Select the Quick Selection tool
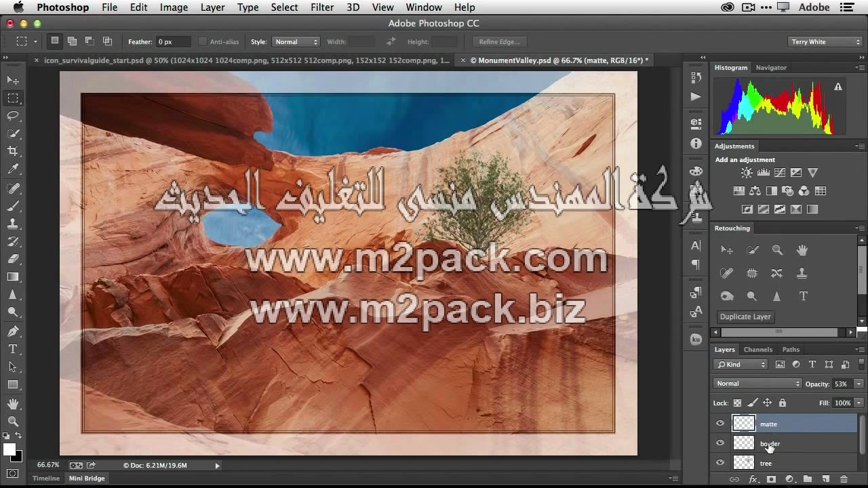 coord(13,134)
